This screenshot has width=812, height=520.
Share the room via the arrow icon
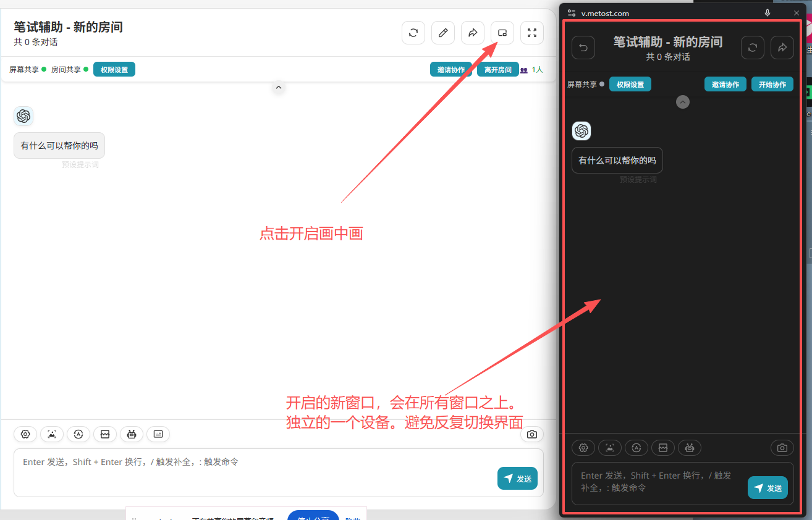pyautogui.click(x=473, y=32)
